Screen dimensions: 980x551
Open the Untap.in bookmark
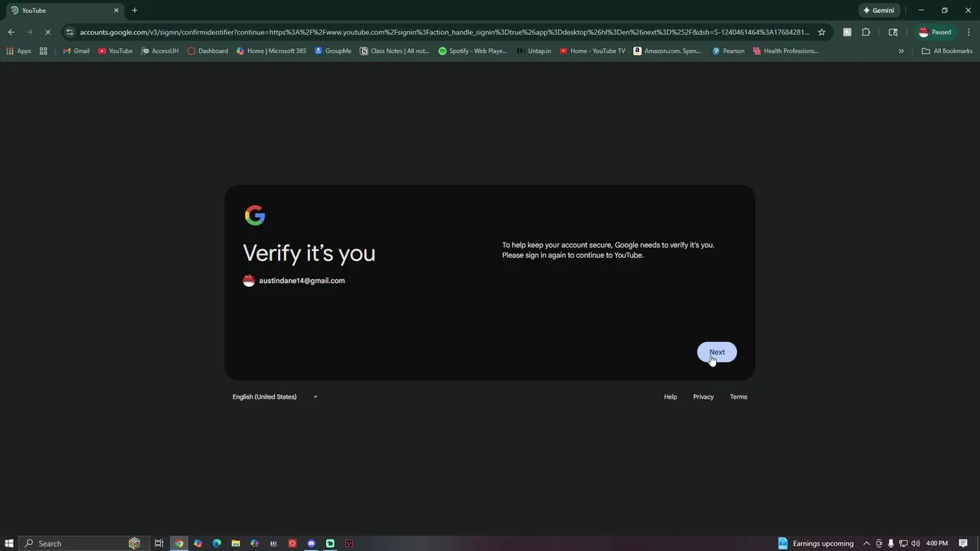533,51
